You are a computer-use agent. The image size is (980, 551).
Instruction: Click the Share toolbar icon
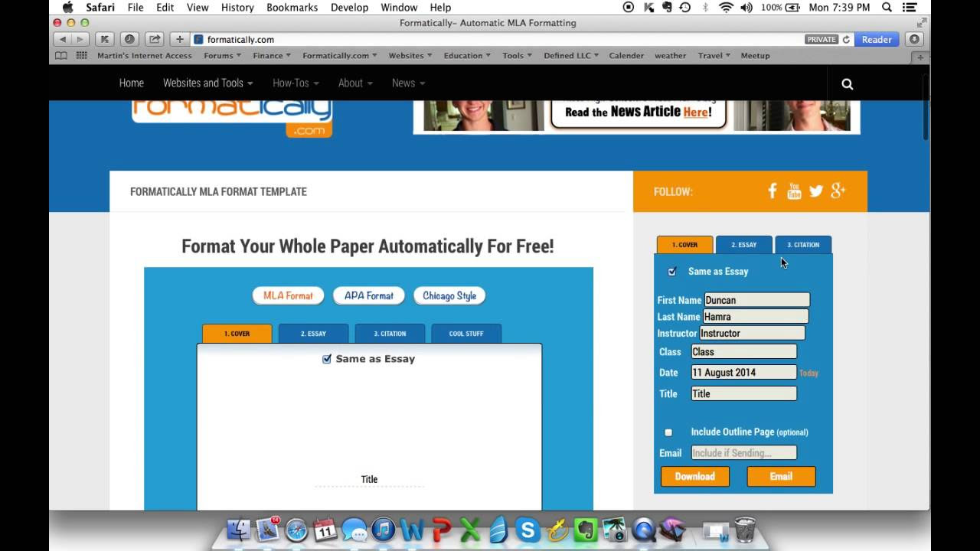pos(154,39)
